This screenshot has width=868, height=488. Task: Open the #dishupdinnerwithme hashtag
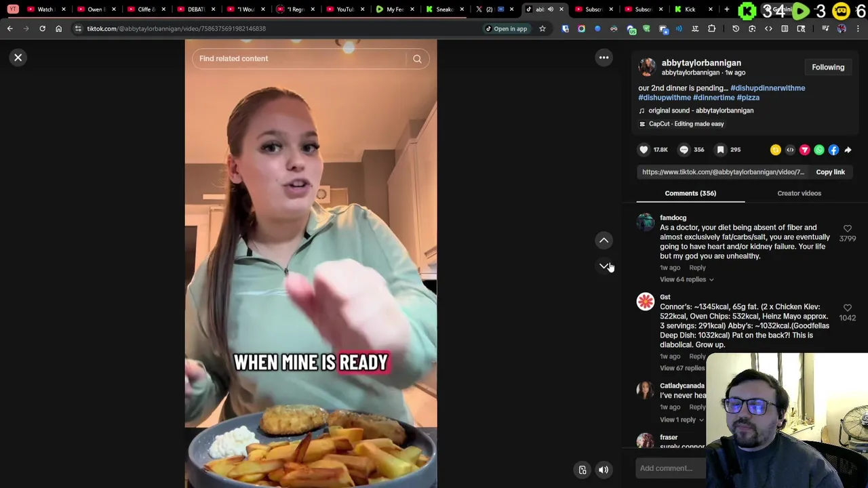(x=768, y=88)
